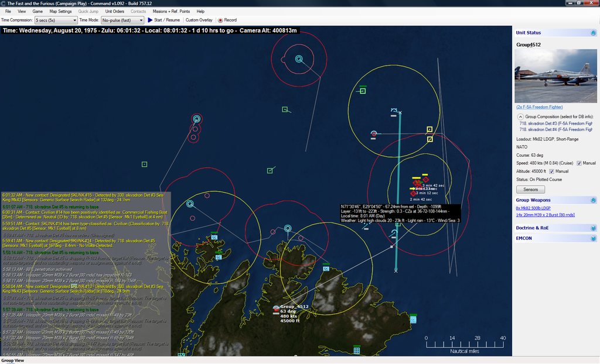Select the Group_4512 aircraft icon on map
The image size is (600, 364).
coord(276,308)
